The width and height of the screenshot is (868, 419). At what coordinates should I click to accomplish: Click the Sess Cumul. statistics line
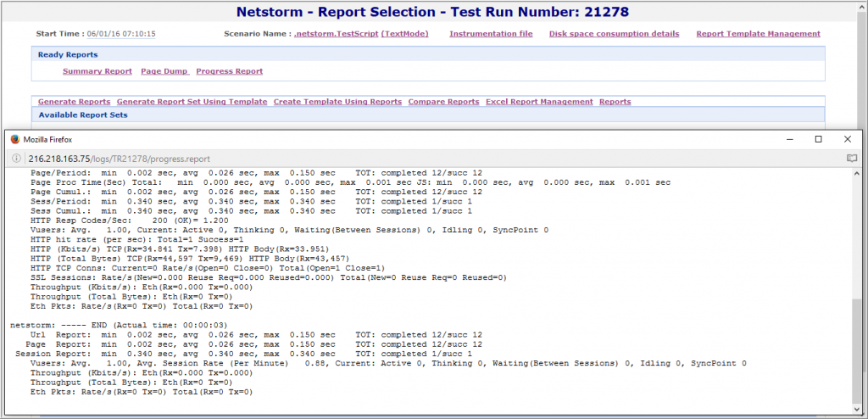click(x=251, y=211)
